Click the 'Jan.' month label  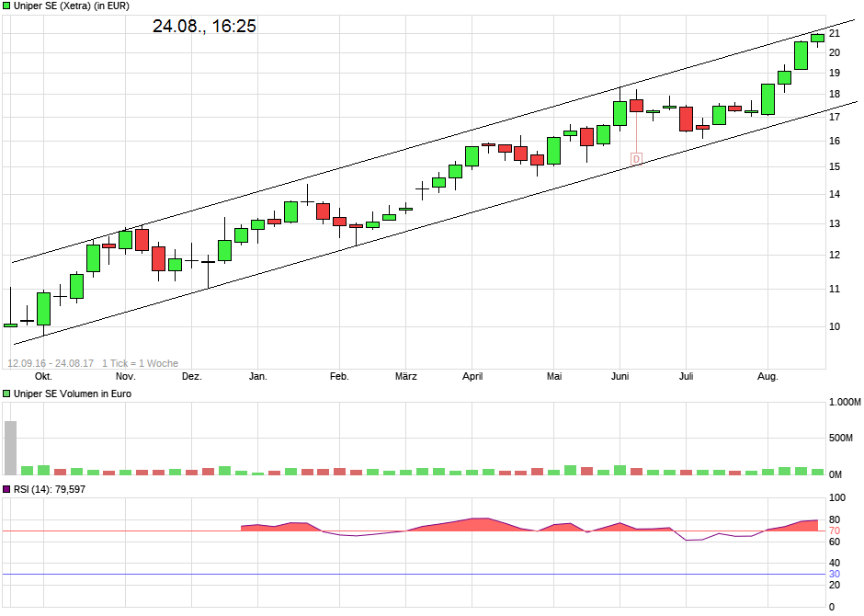point(258,376)
